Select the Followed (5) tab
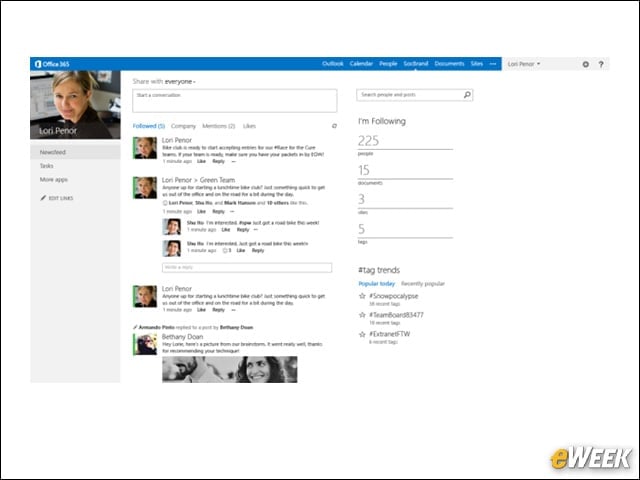640x480 pixels. [x=149, y=126]
